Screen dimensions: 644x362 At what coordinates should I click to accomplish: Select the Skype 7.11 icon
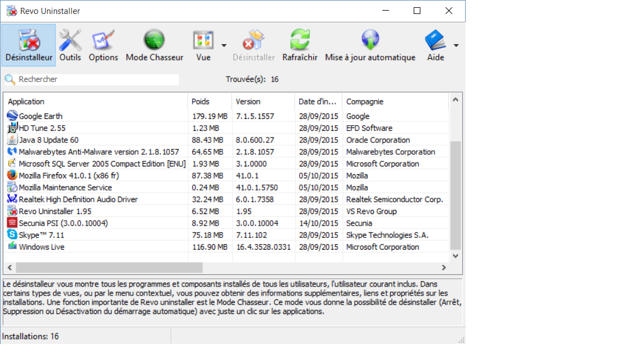click(x=12, y=235)
